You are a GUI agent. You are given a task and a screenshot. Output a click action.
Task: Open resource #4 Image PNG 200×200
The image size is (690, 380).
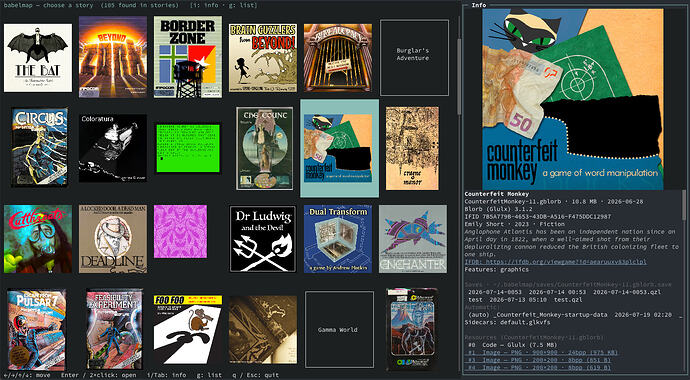coord(539,368)
